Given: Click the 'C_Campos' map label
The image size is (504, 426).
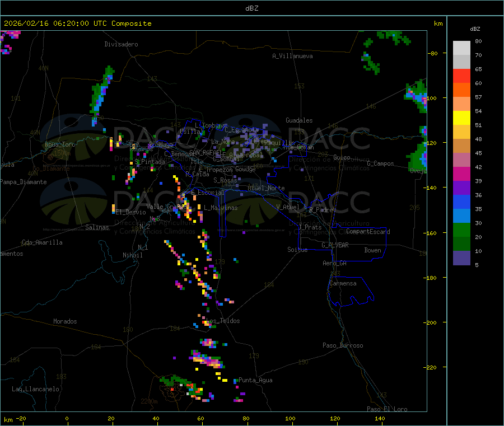Looking at the screenshot, I should click(380, 163).
